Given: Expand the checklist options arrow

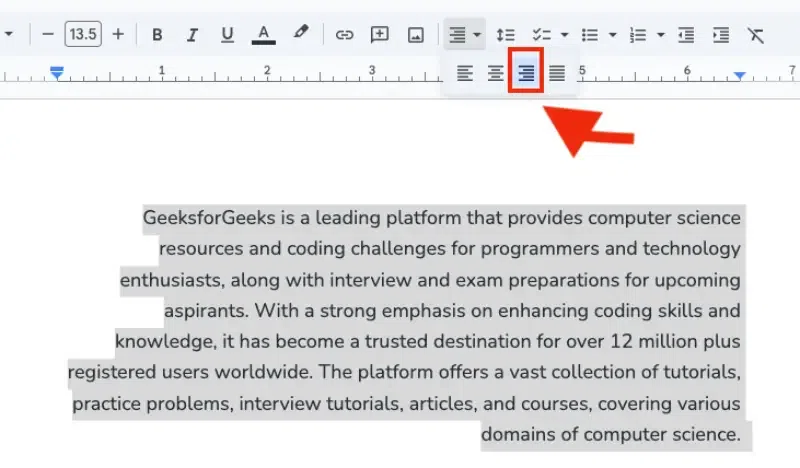Looking at the screenshot, I should tap(564, 35).
